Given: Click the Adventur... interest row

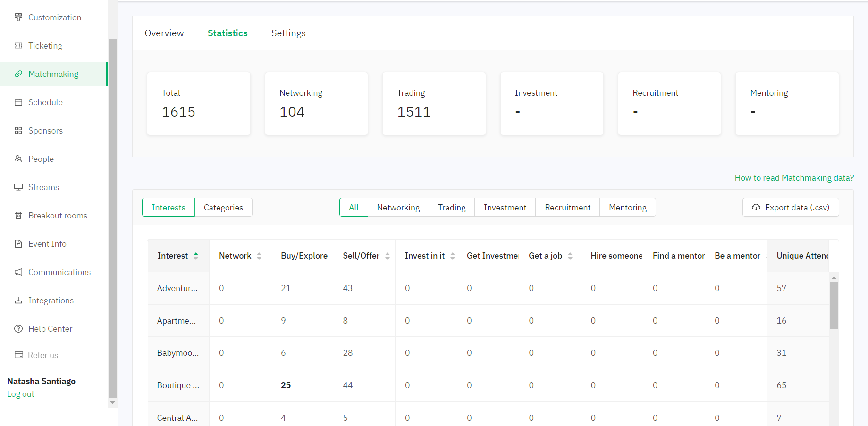Looking at the screenshot, I should click(x=488, y=288).
